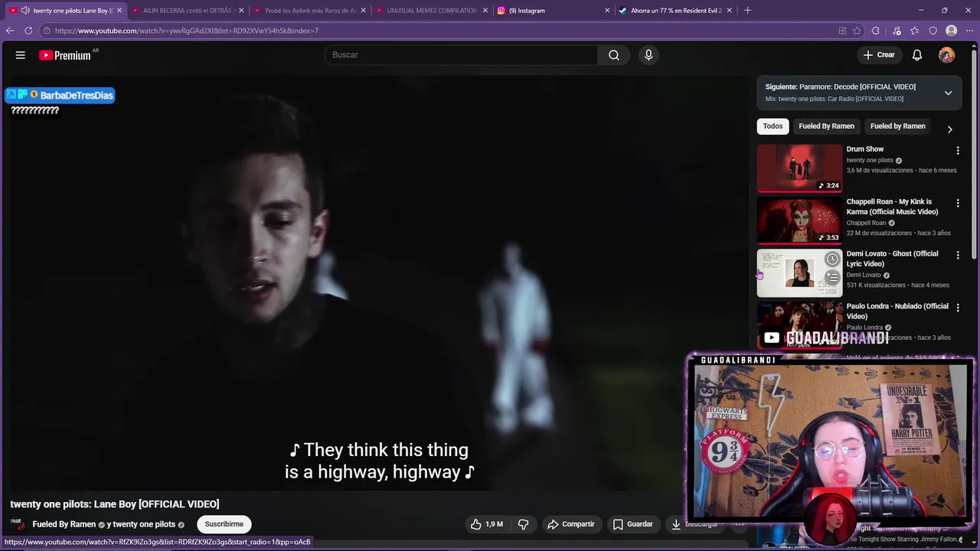The width and height of the screenshot is (980, 551).
Task: Open more options for Chappell Roan video
Action: pos(957,203)
